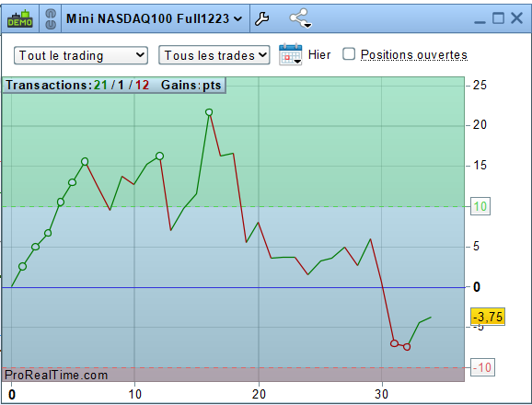Click the 'Gains: pts' label
This screenshot has height=405, width=532.
tap(191, 85)
